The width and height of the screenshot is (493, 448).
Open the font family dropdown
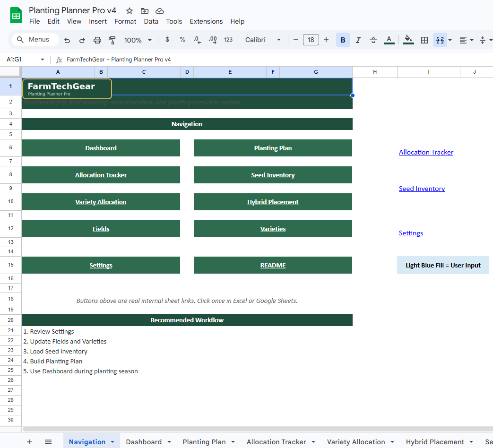click(262, 40)
